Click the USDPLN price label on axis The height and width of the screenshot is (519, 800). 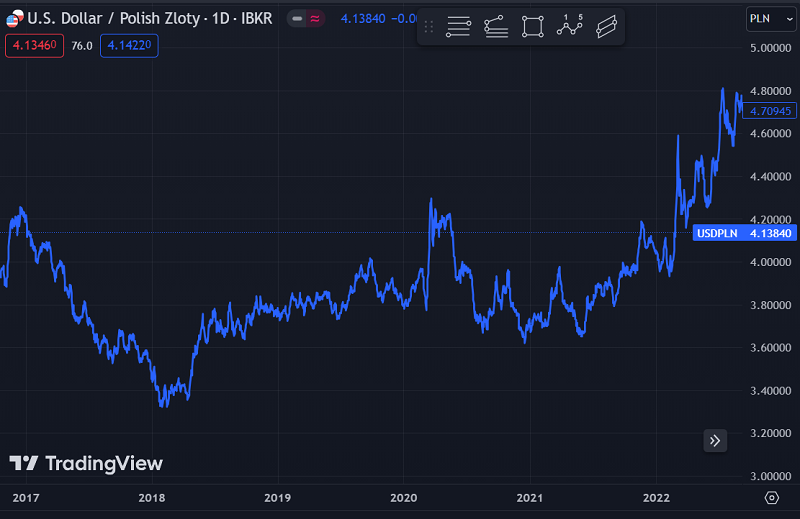pos(745,233)
